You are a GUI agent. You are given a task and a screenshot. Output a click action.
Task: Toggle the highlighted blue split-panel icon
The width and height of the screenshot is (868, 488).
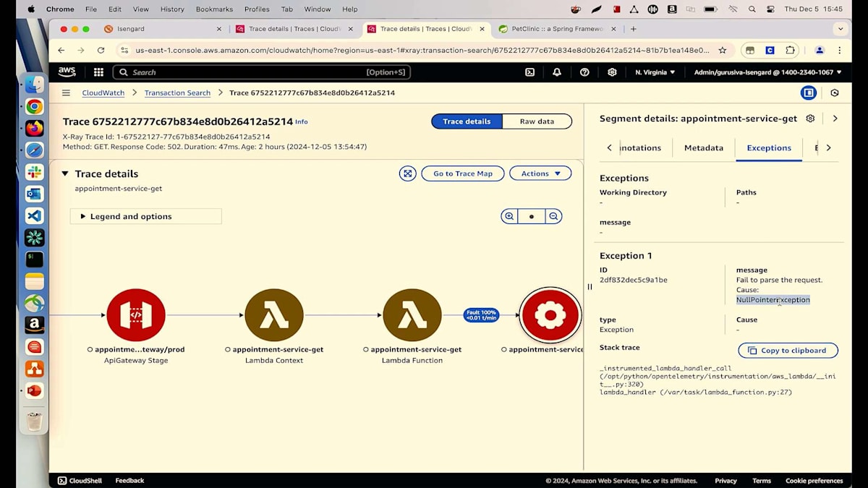point(809,93)
